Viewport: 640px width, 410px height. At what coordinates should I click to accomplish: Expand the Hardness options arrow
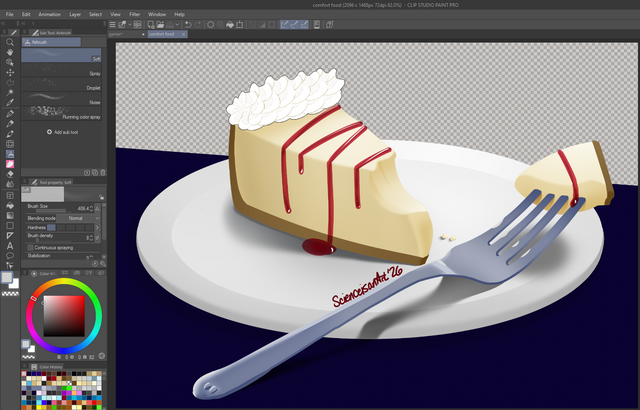coord(97,227)
